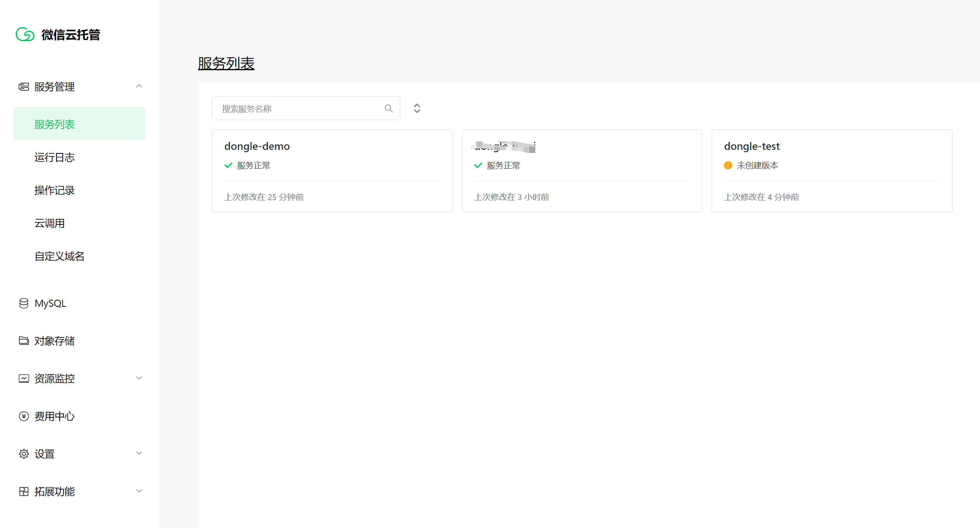Click the WeChat Cloud Hosting logo icon

click(25, 35)
